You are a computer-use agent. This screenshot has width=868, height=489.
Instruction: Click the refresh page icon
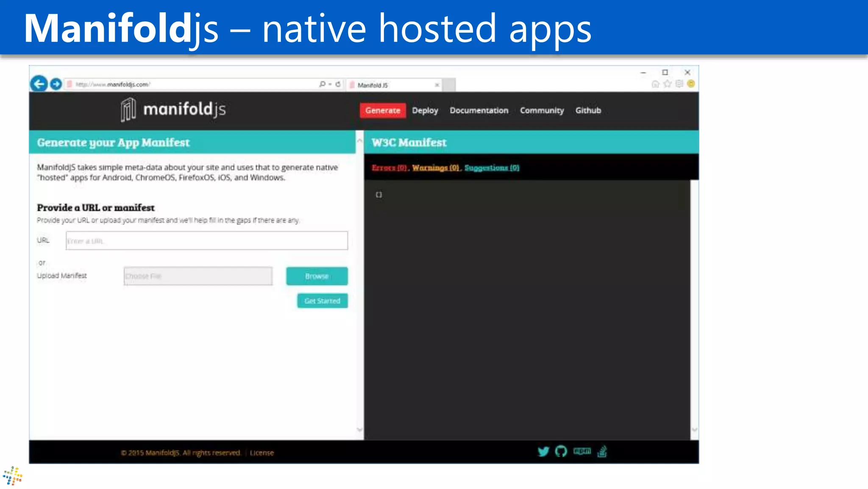(x=338, y=84)
